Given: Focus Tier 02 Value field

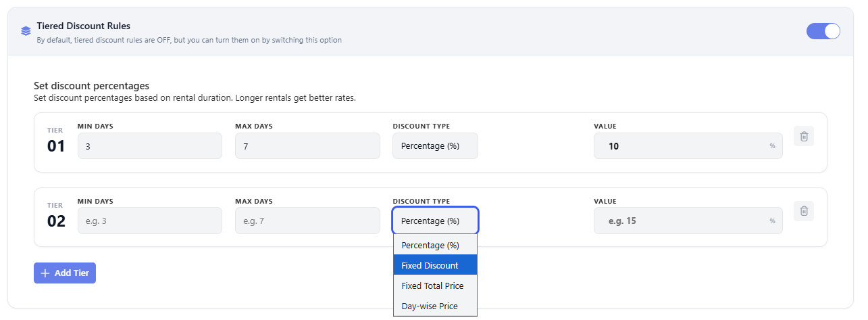Looking at the screenshot, I should pyautogui.click(x=688, y=221).
